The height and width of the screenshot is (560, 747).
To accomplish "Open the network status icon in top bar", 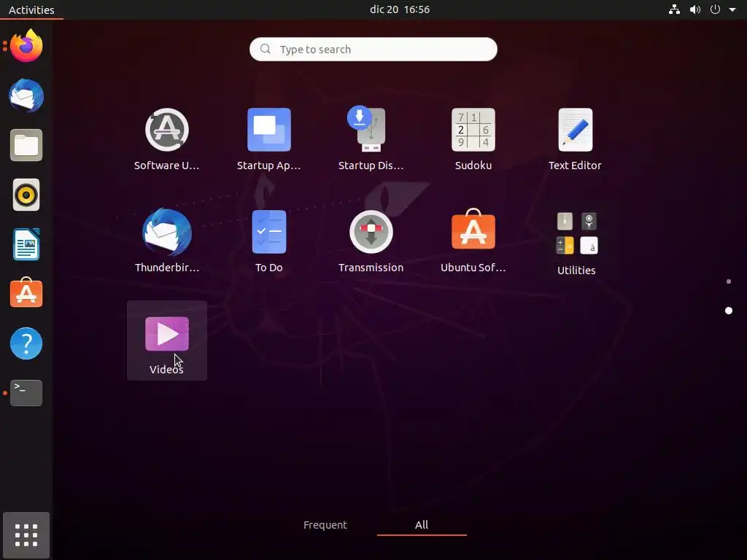I will tap(674, 9).
